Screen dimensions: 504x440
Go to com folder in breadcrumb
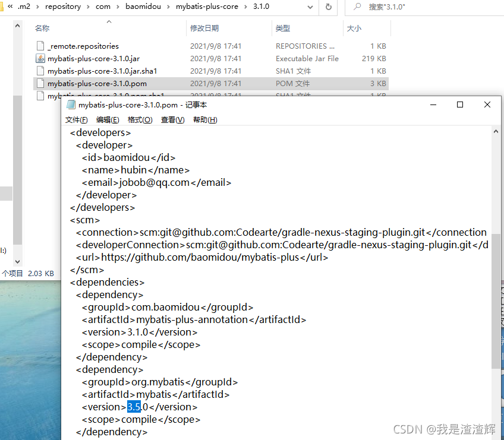pos(103,7)
